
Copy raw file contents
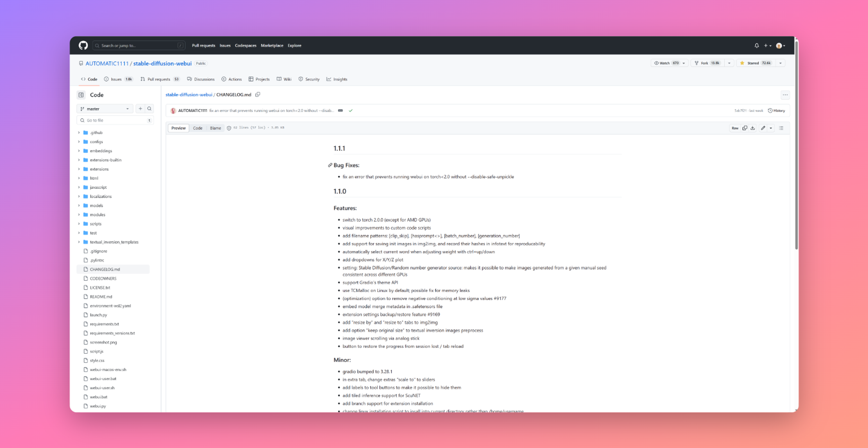[745, 128]
